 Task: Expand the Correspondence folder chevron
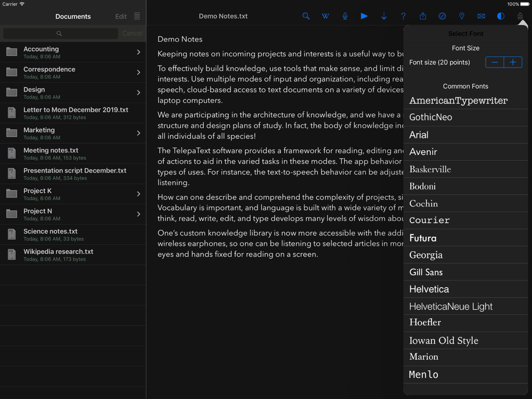tap(138, 72)
